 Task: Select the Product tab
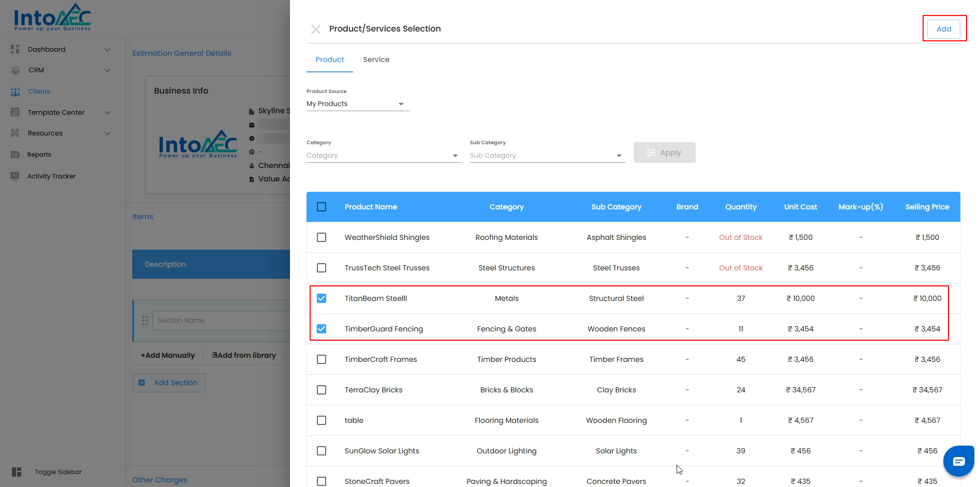click(x=330, y=59)
